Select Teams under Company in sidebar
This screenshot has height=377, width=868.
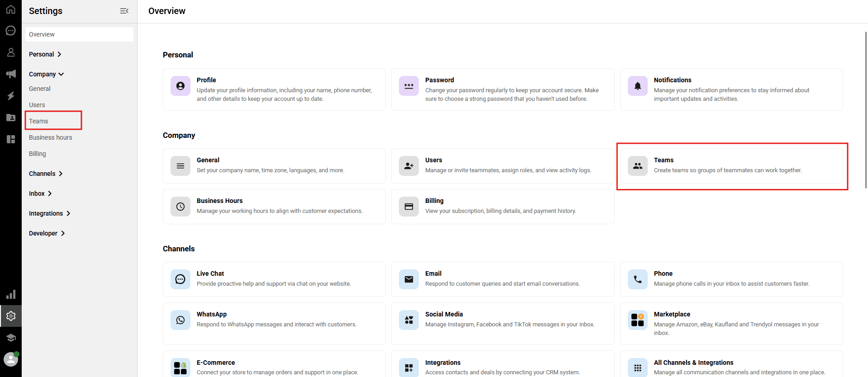(x=38, y=121)
